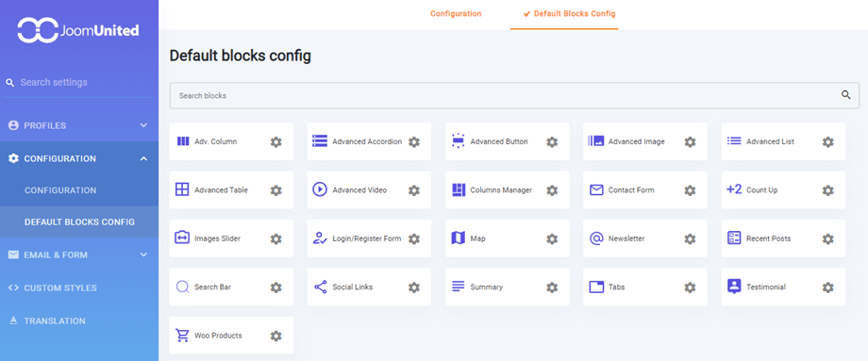This screenshot has width=868, height=361.
Task: Expand the Profiles sidebar chevron
Action: point(143,125)
